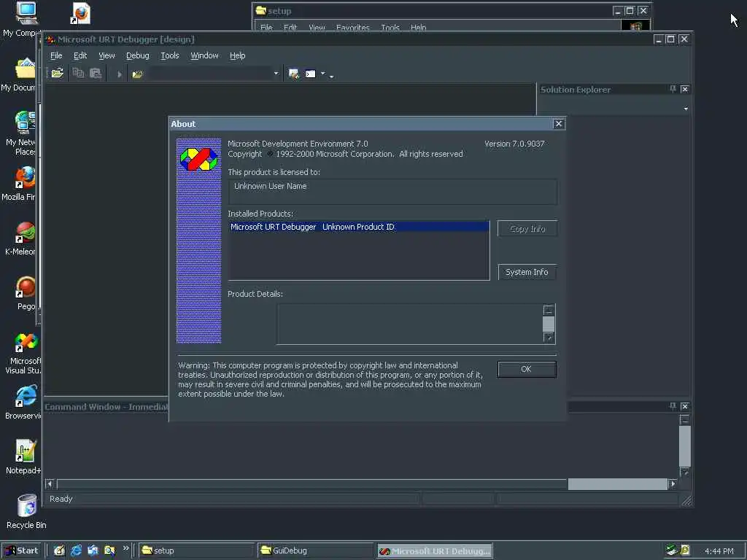The width and height of the screenshot is (747, 560).
Task: Expand the Solution Explorer panel dropdown arrow
Action: 686,109
